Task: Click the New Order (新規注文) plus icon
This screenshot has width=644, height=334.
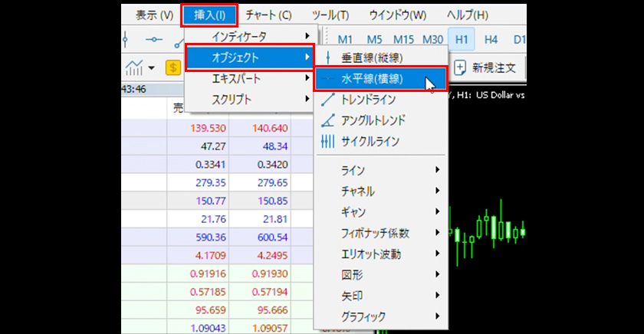Action: [x=460, y=68]
